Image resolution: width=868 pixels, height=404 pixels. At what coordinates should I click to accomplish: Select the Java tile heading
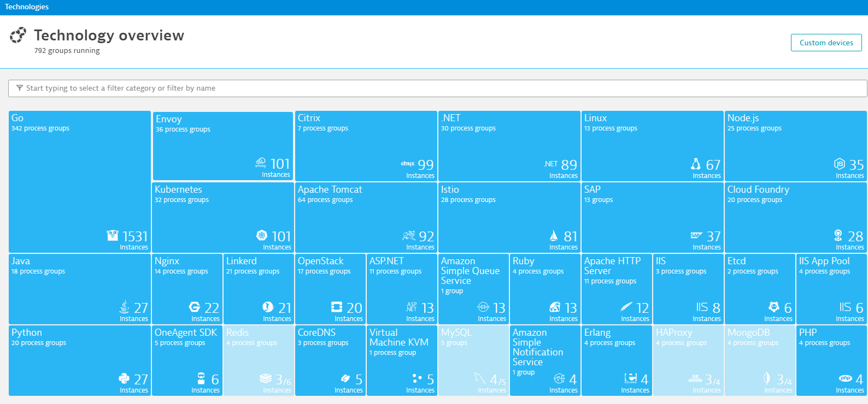[21, 261]
